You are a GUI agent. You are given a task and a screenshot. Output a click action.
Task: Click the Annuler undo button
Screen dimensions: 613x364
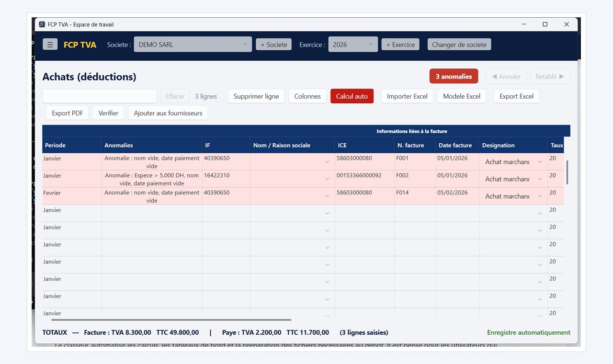506,76
